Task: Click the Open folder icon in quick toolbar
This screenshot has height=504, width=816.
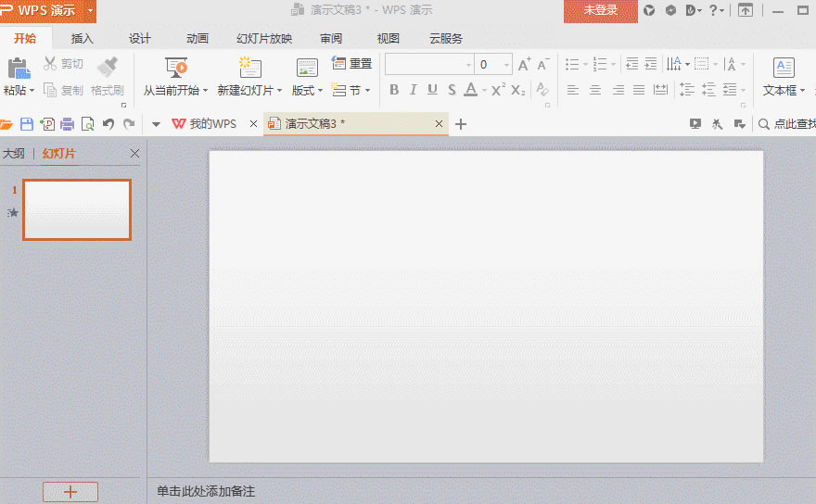Action: pyautogui.click(x=6, y=124)
